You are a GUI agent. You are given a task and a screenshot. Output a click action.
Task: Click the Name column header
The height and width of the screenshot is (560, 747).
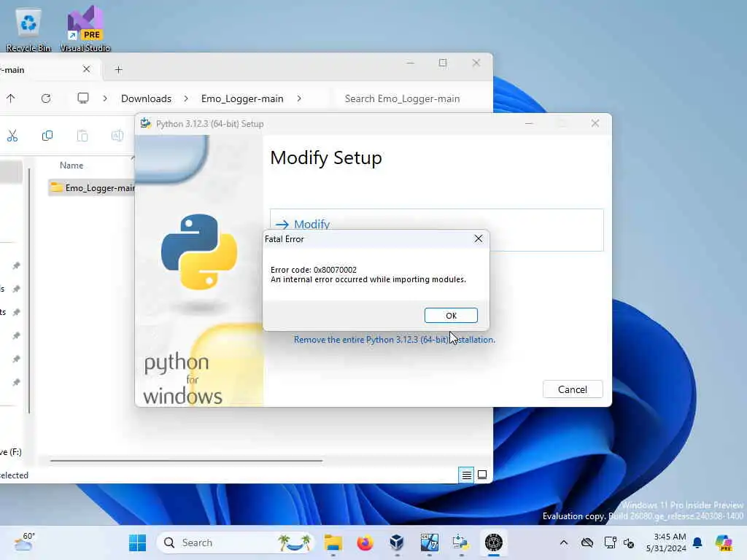click(x=71, y=166)
